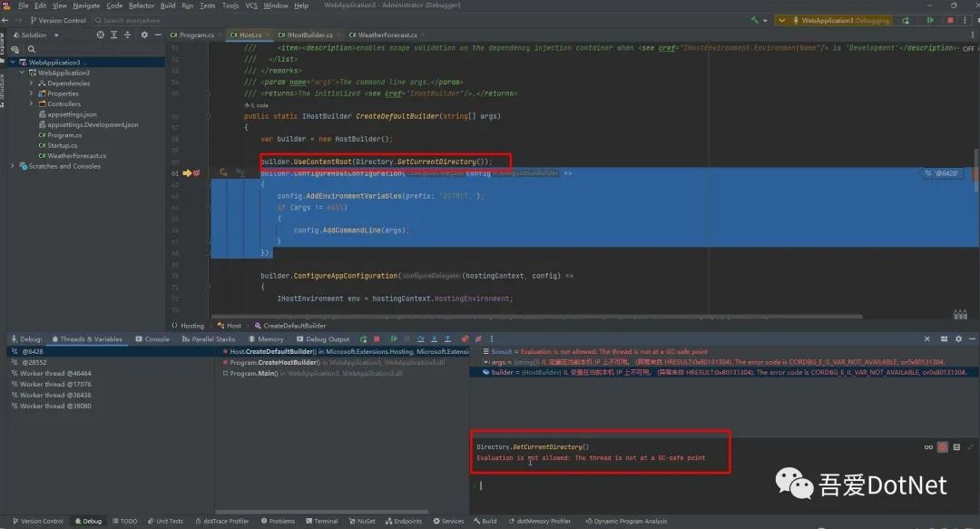The width and height of the screenshot is (980, 529).
Task: Select the builder variable row
Action: (724, 373)
